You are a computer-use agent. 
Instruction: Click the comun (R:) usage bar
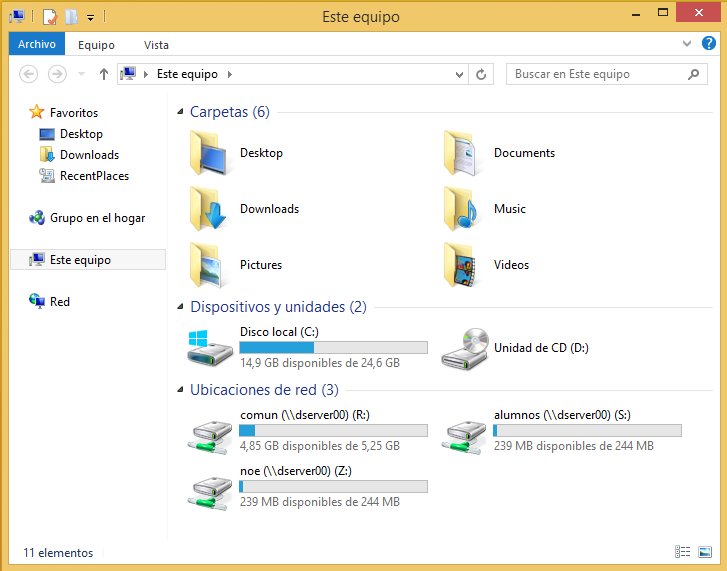[x=333, y=431]
